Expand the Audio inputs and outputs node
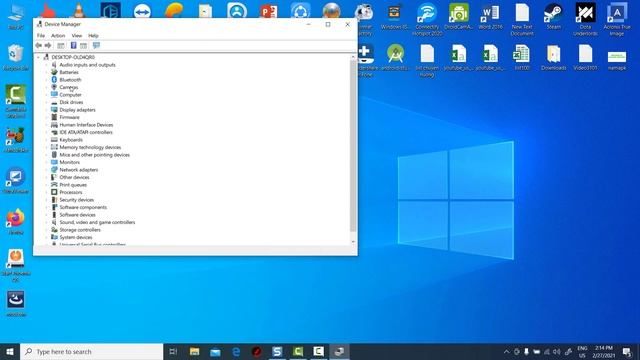The width and height of the screenshot is (640, 360). 47,65
